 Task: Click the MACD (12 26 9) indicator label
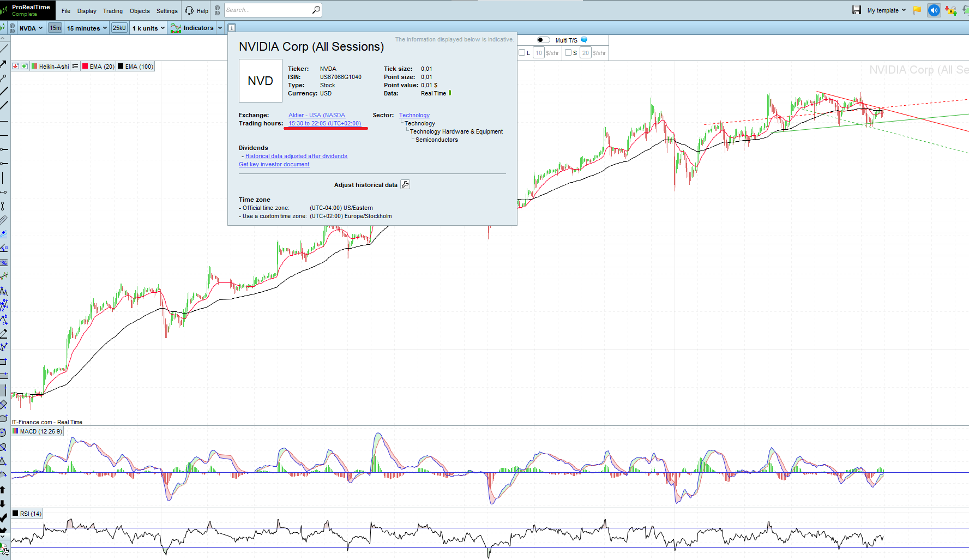(41, 431)
